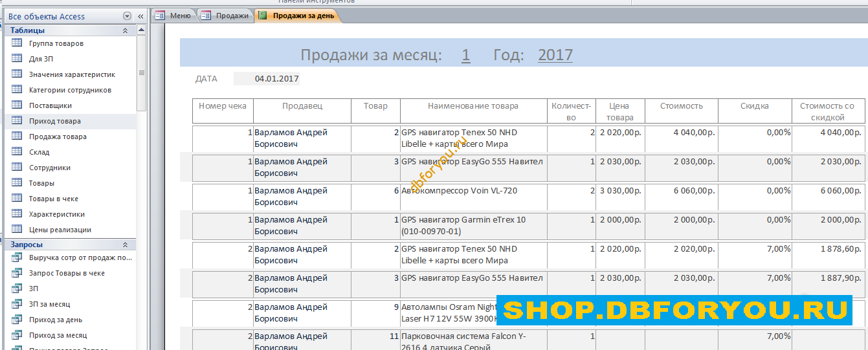Collapse the Таблицы group

(125, 30)
